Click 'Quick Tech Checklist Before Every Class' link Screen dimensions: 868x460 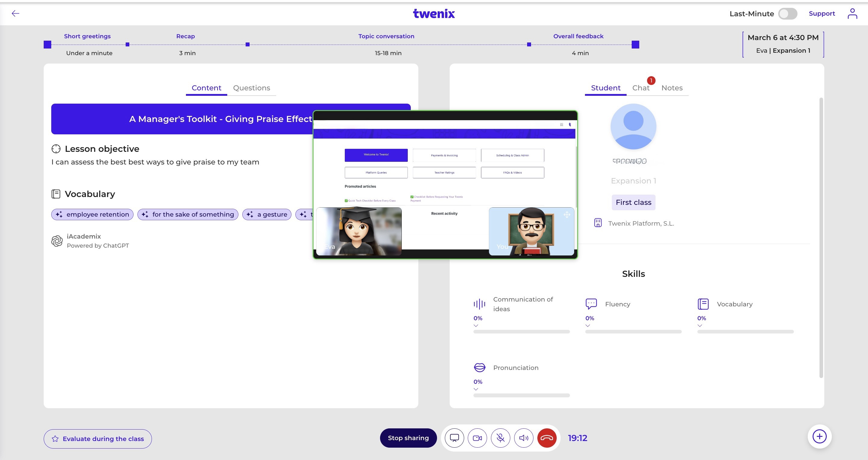pyautogui.click(x=372, y=201)
